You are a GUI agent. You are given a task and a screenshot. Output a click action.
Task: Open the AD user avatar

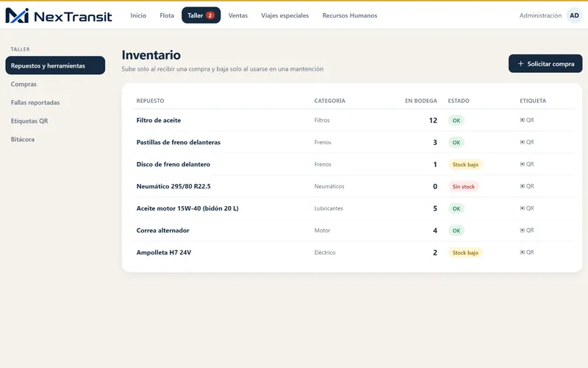click(x=574, y=15)
